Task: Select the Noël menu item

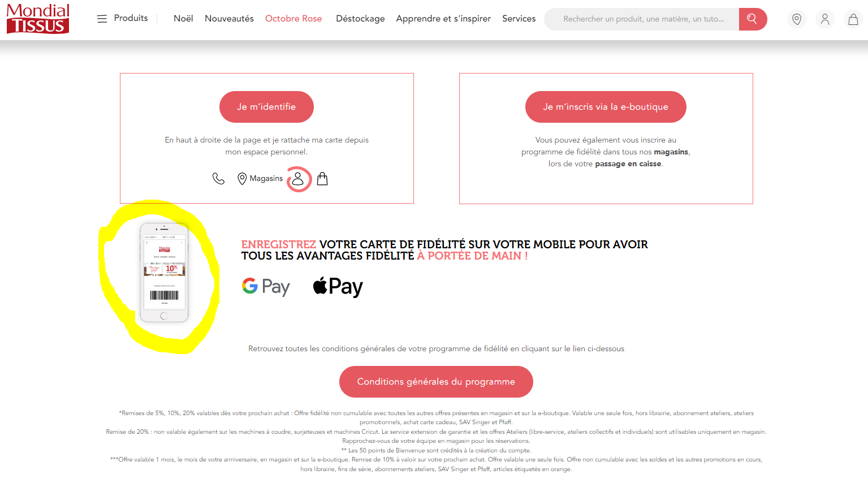Action: 183,19
